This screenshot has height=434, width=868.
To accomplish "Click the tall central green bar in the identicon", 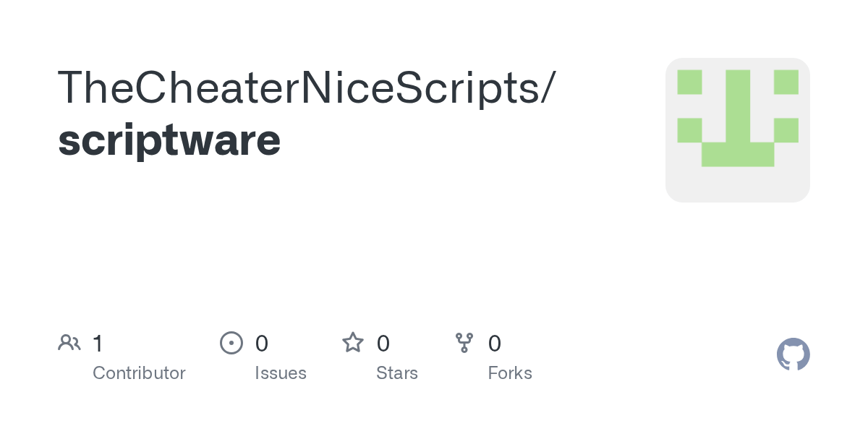I will 738,106.
